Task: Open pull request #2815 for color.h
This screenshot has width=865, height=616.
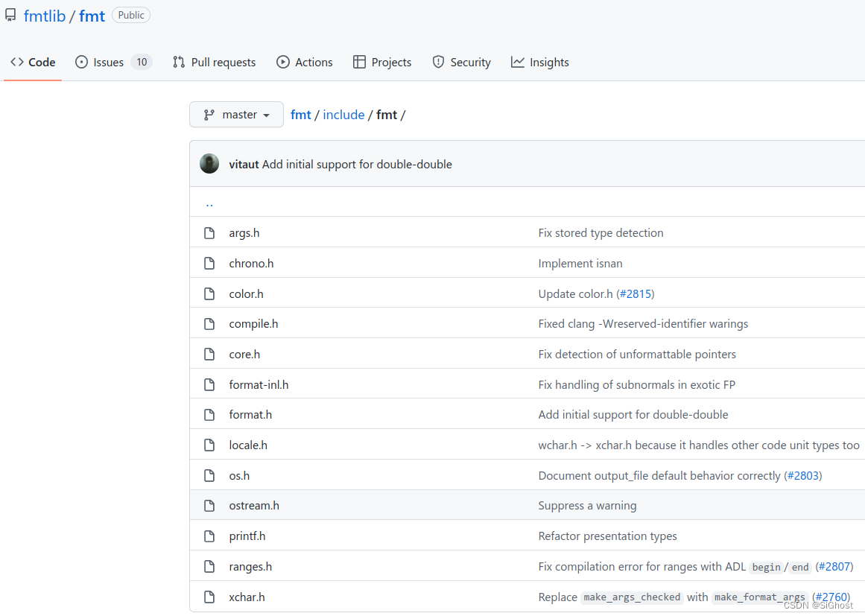Action: pos(635,293)
